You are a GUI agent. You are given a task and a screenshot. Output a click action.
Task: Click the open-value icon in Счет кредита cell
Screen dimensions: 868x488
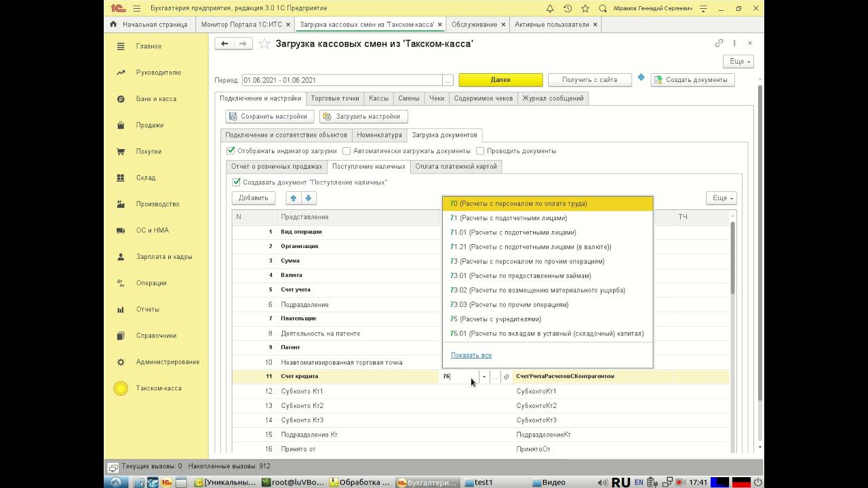[506, 377]
